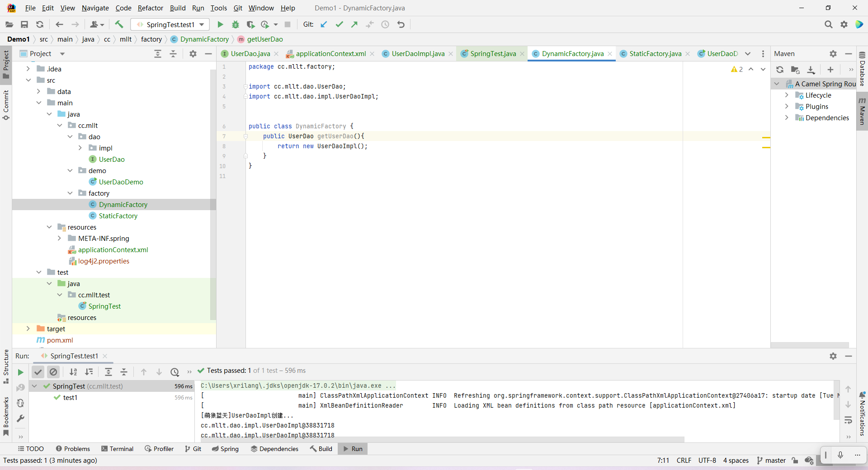Screen dimensions: 868x470
Task: Push commits with Git green arrow
Action: coord(354,24)
